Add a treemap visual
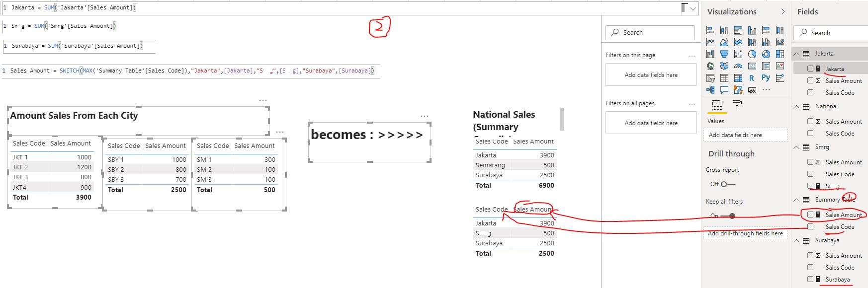 point(780,54)
